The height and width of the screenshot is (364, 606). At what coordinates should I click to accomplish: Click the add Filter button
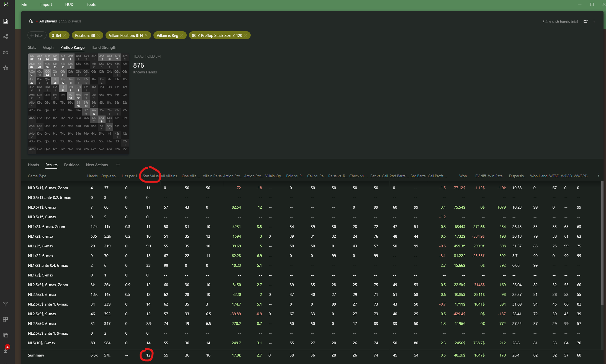(37, 35)
